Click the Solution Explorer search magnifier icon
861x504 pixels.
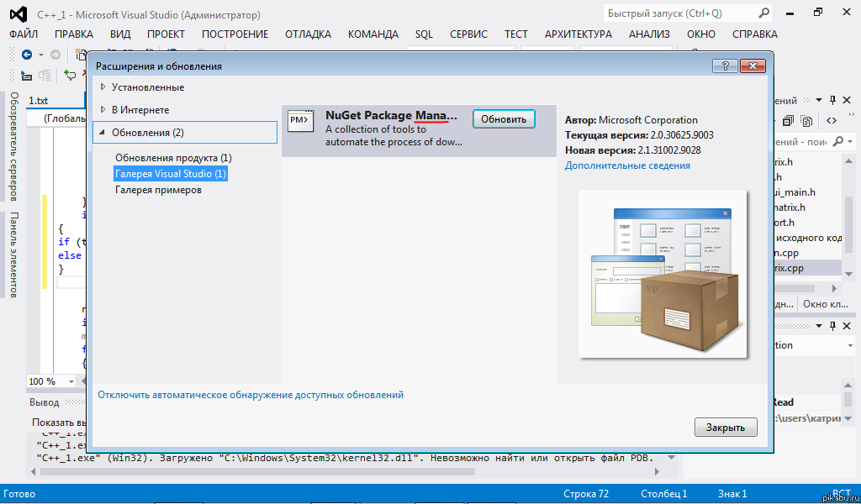click(837, 142)
